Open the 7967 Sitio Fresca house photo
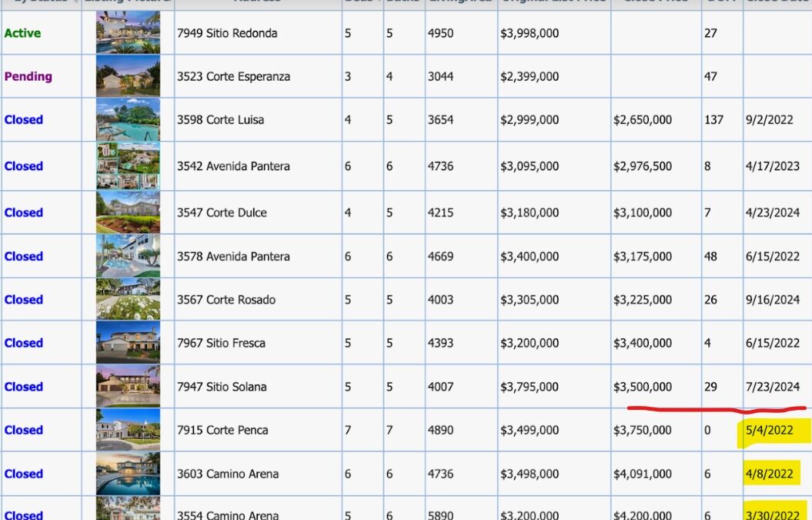The width and height of the screenshot is (812, 520). (128, 343)
